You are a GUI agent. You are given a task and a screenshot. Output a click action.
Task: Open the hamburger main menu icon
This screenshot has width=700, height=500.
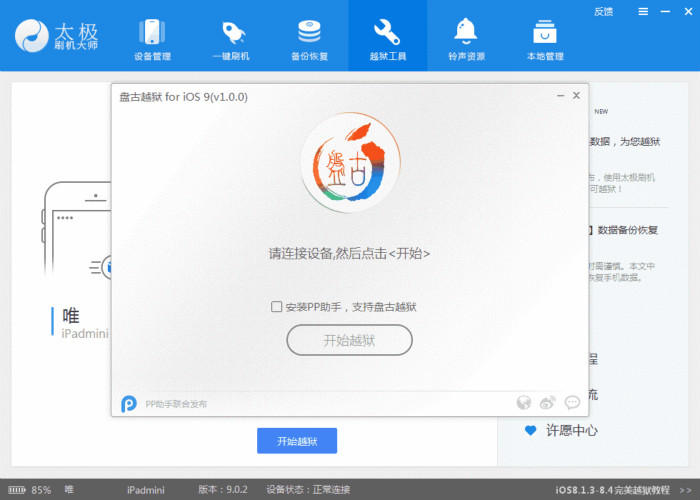point(643,12)
